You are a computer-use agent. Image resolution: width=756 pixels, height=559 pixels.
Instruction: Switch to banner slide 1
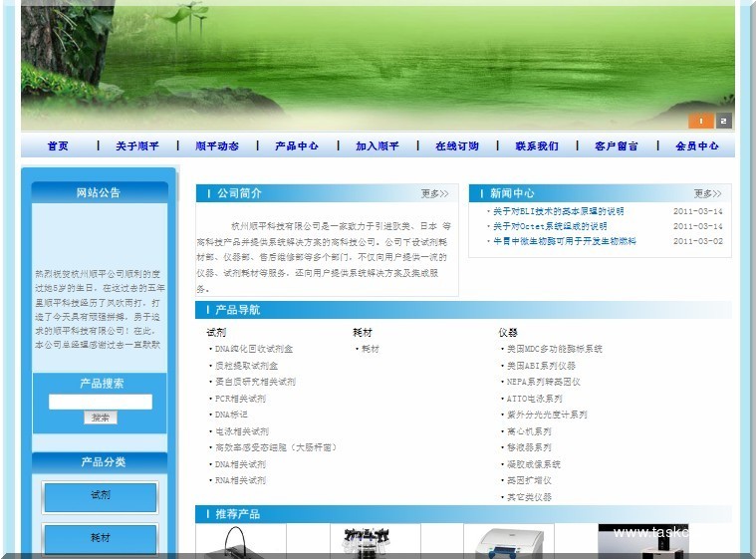point(700,122)
